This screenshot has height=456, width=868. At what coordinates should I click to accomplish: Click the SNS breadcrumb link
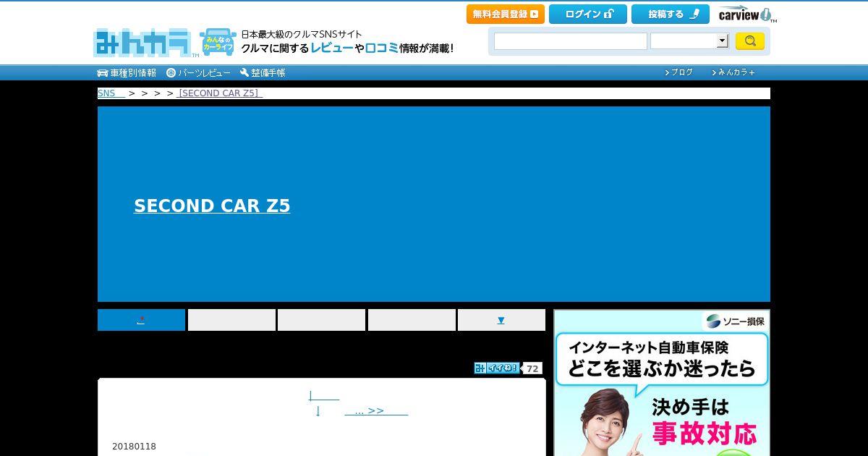click(x=111, y=93)
